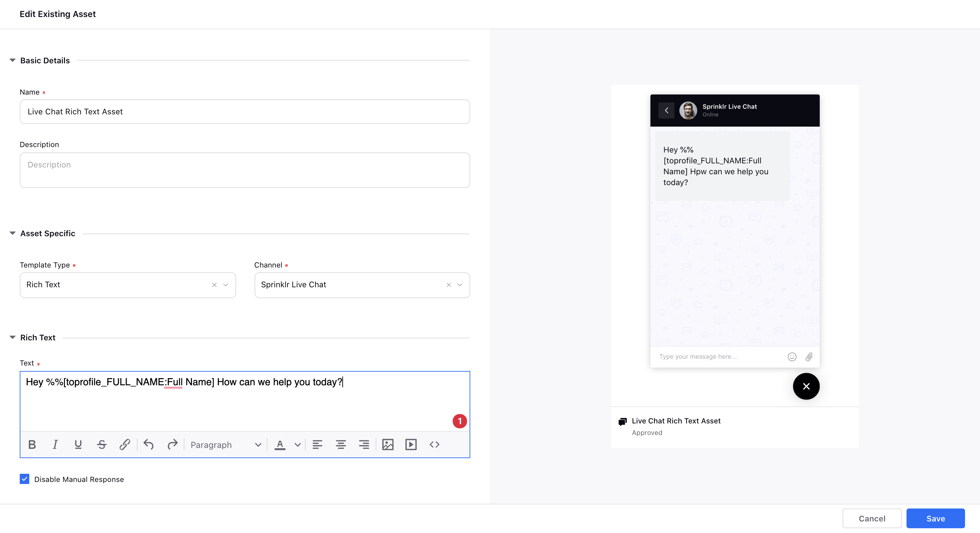Center align the text
The width and height of the screenshot is (980, 533).
click(x=341, y=445)
